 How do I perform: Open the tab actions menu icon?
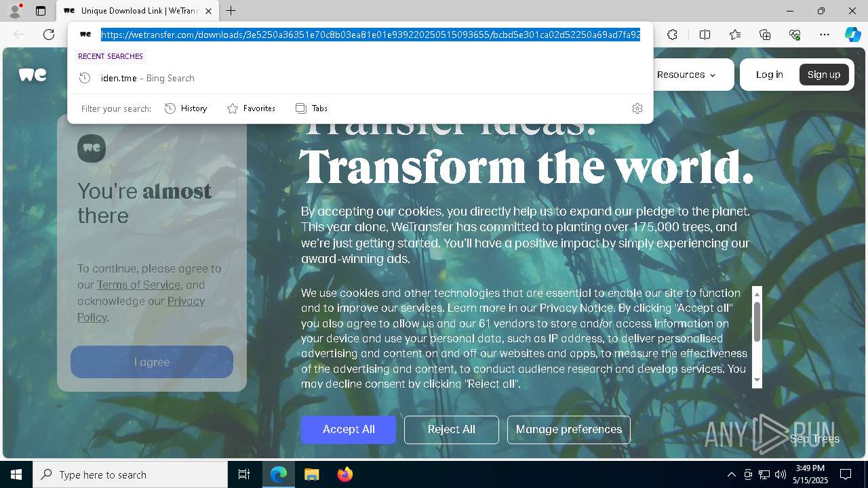(41, 11)
